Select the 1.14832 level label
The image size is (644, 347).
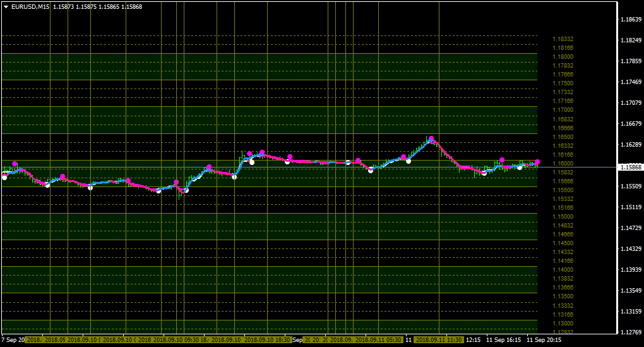tap(563, 226)
